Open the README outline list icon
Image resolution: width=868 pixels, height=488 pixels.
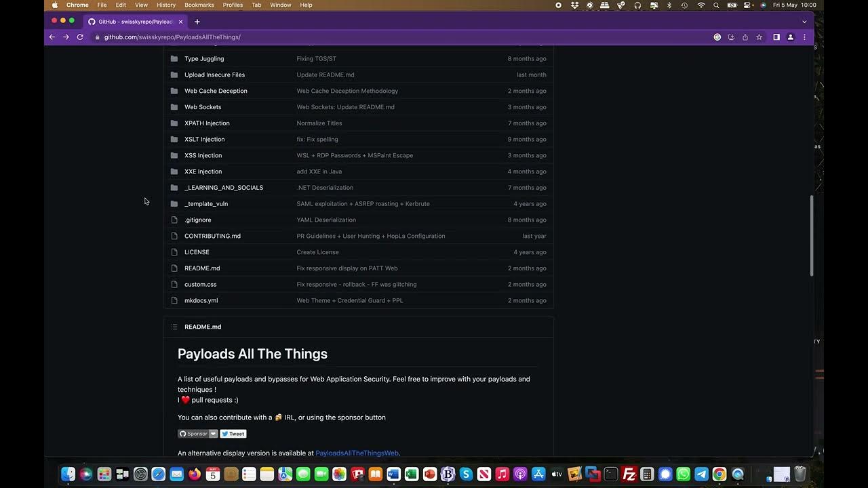click(x=174, y=327)
